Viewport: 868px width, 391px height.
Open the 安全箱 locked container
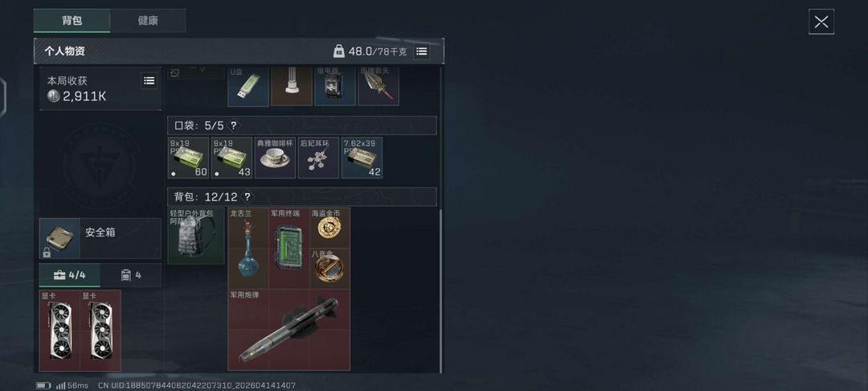(100, 238)
